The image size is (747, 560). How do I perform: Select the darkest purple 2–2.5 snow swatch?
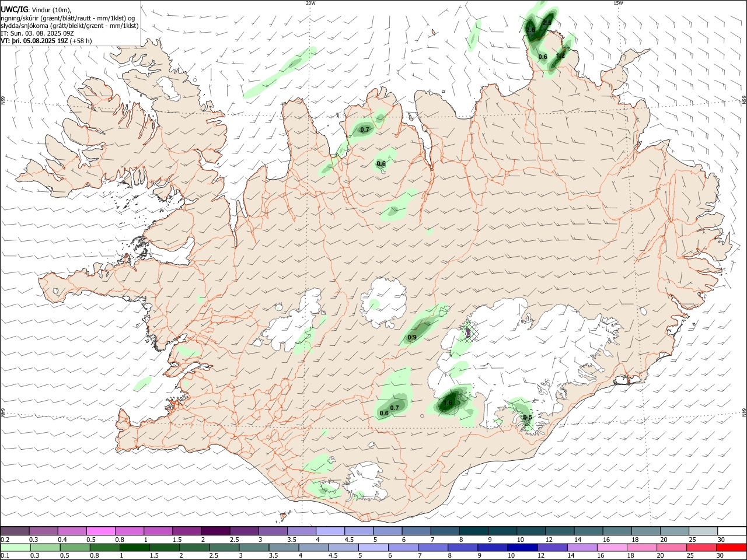(216, 531)
